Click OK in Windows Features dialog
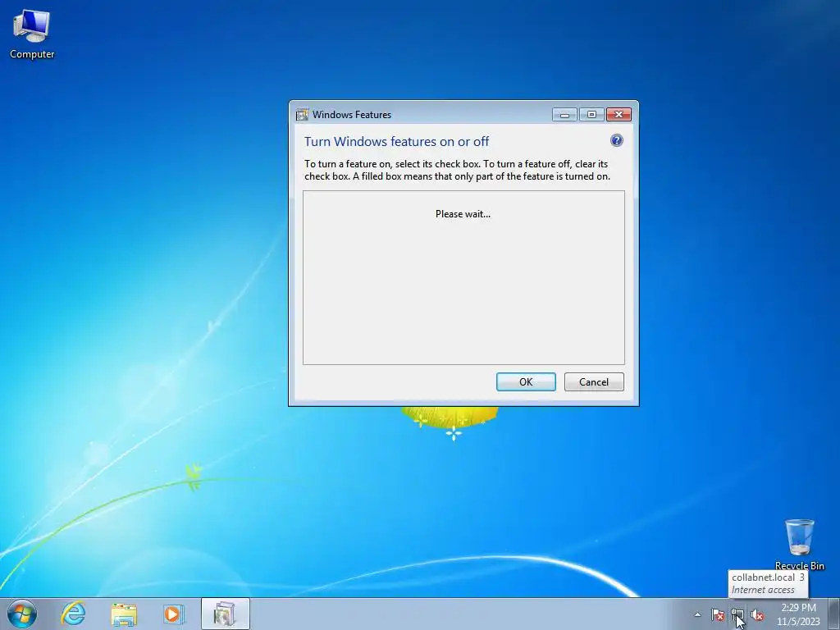The width and height of the screenshot is (840, 630). pos(526,382)
